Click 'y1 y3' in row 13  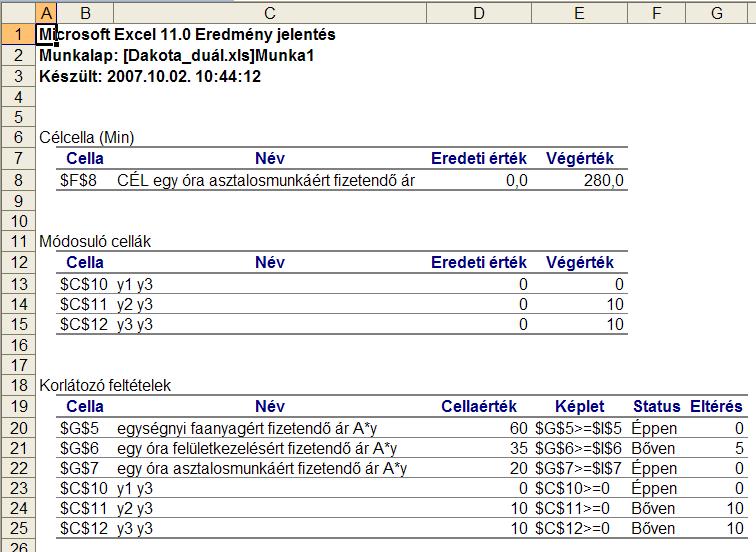[135, 285]
